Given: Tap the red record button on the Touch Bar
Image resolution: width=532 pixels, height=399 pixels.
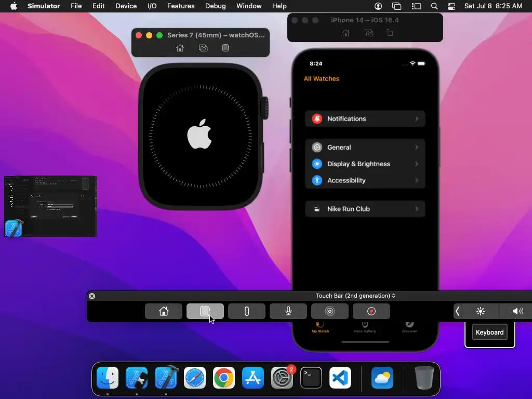Looking at the screenshot, I should 371,311.
